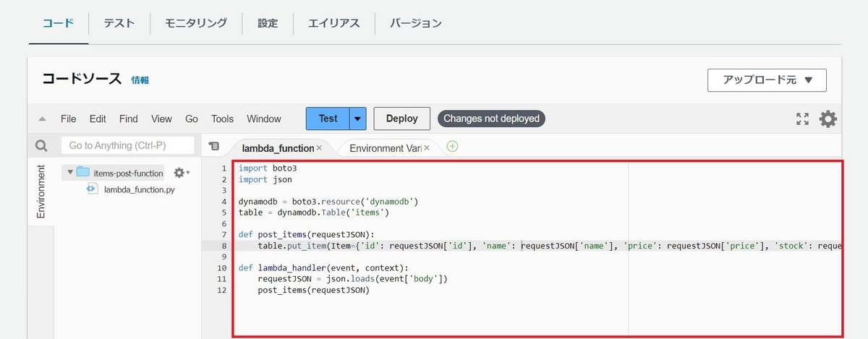The width and height of the screenshot is (868, 339).
Task: Toggle fullscreen mode for the editor
Action: click(x=802, y=119)
